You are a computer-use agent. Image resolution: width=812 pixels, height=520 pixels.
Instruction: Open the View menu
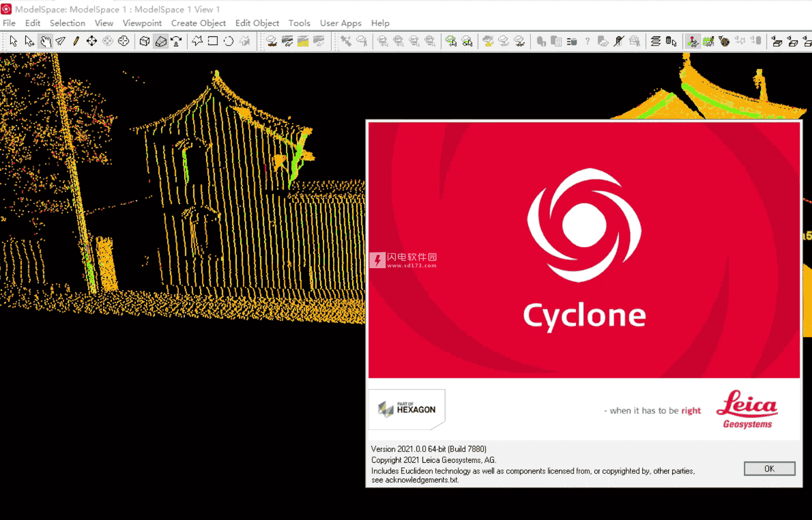[104, 23]
